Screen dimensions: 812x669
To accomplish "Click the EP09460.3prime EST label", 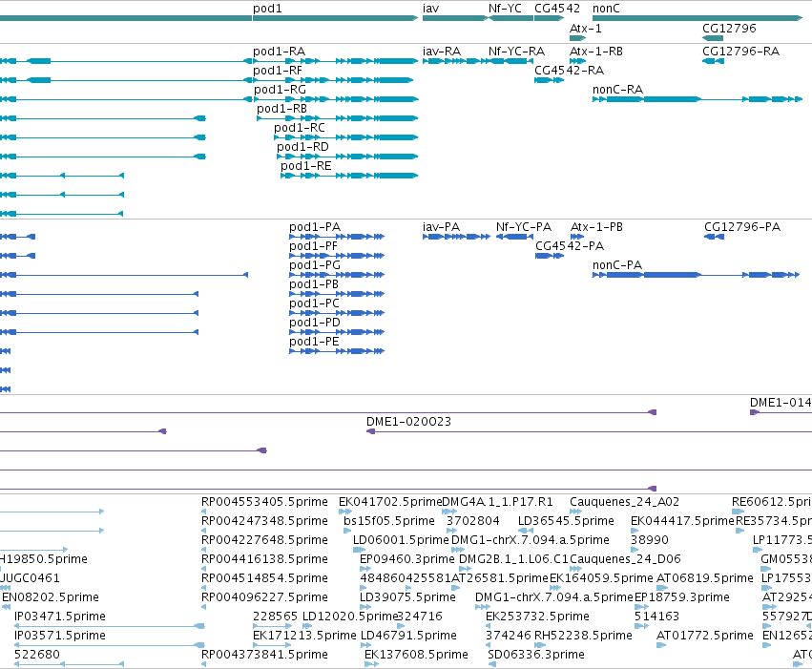I will pyautogui.click(x=407, y=559).
